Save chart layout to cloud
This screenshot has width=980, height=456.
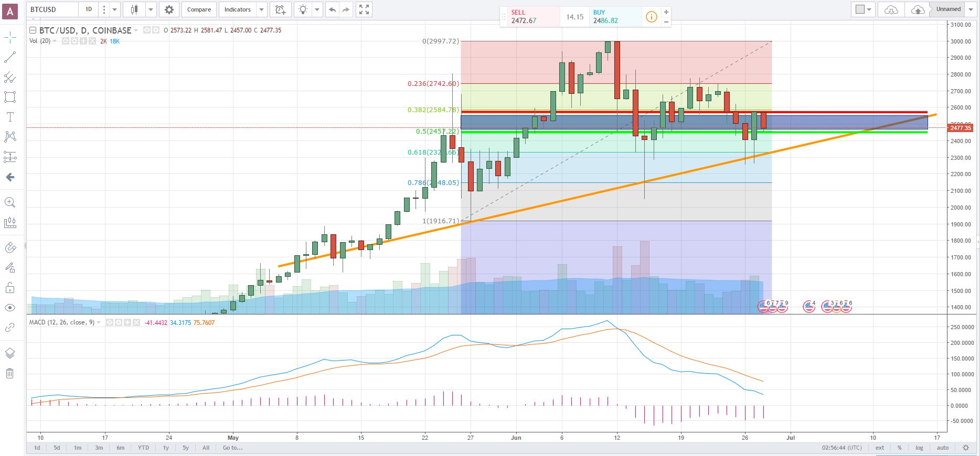click(x=918, y=9)
